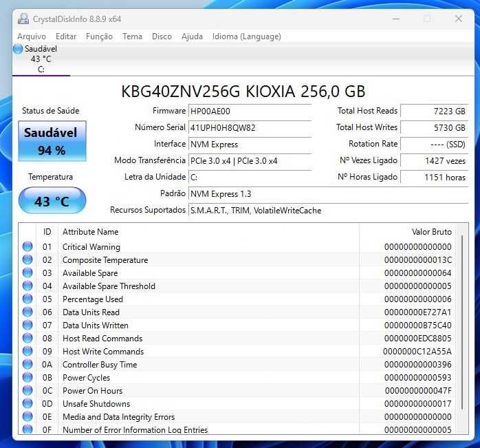Click the Recursos Suportados field with TRIM
This screenshot has height=448, width=480.
tap(329, 211)
